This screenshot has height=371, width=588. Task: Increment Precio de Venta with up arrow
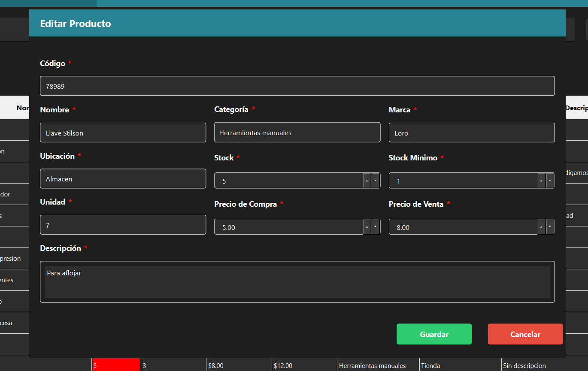click(x=541, y=227)
